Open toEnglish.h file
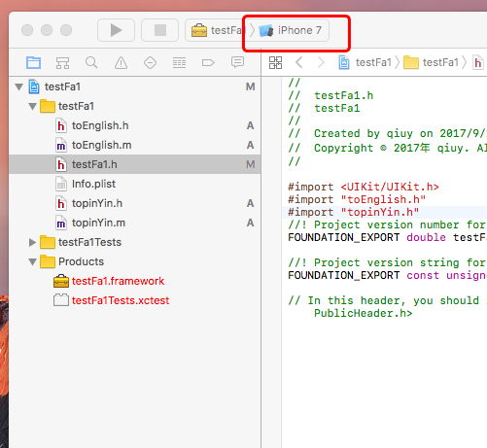Screen dimensions: 487x448 [135, 125]
